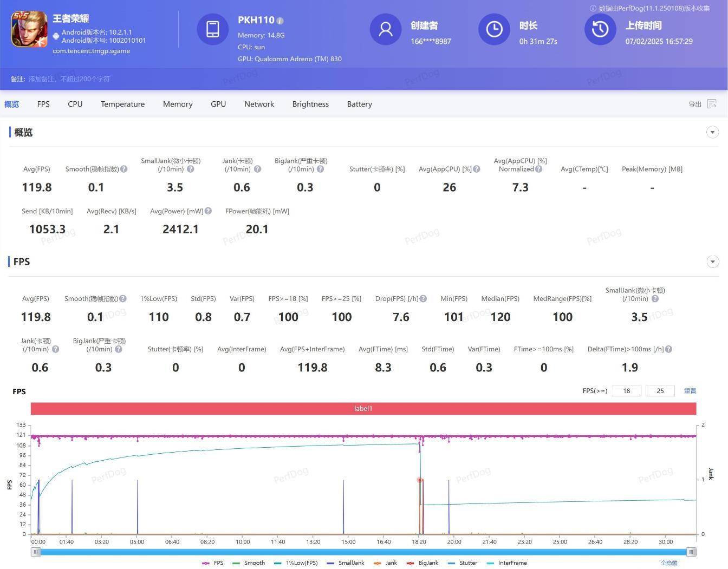This screenshot has width=728, height=569.
Task: Toggle SmallJank series in chart legend
Action: coord(346,563)
